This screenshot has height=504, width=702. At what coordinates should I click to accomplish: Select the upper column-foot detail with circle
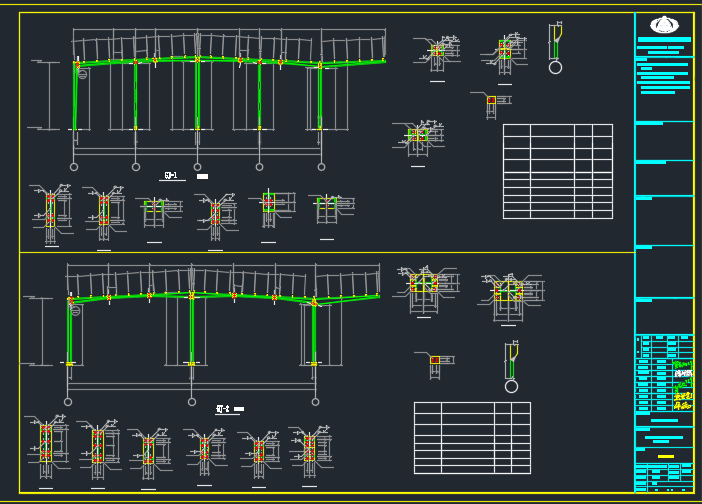[x=556, y=48]
